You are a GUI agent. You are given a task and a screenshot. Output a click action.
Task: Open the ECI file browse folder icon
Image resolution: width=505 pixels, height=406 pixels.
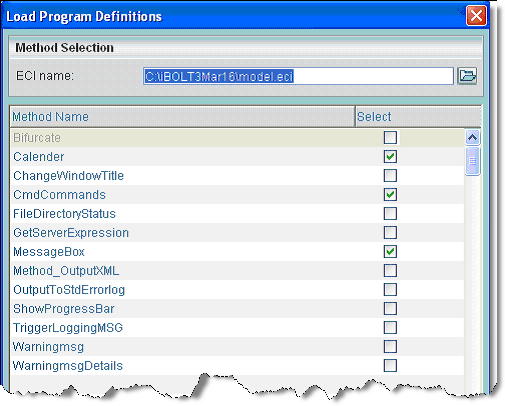coord(467,76)
